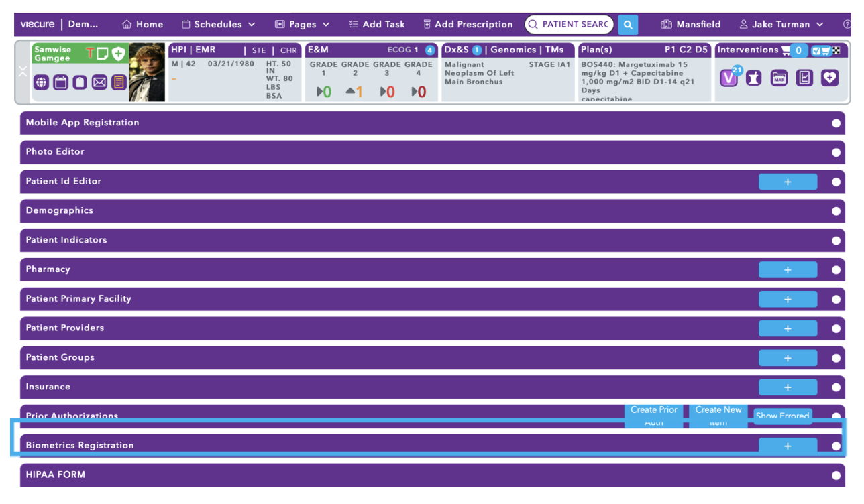Viewport: 864px width, 504px height.
Task: Toggle the Patient Primary Facility row circle
Action: click(836, 300)
